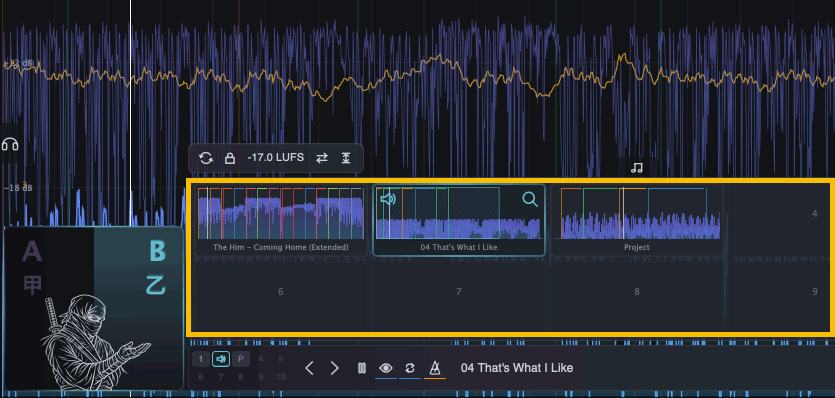835x398 pixels.
Task: Click the track title 04 That's What I Like
Action: (517, 368)
